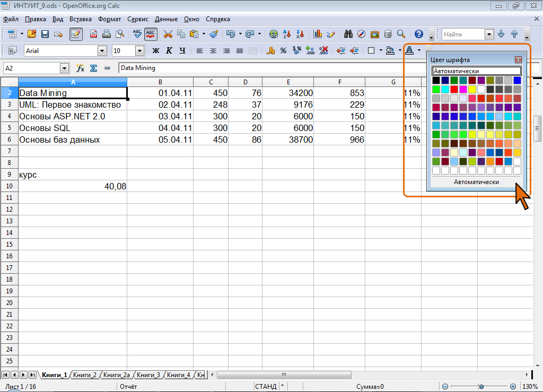Click the Select All corner box above row 2
Image resolution: width=543 pixels, height=392 pixels.
(10, 82)
